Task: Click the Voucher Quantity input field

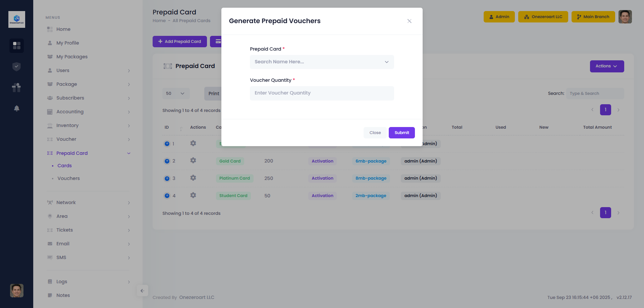Action: (x=322, y=93)
